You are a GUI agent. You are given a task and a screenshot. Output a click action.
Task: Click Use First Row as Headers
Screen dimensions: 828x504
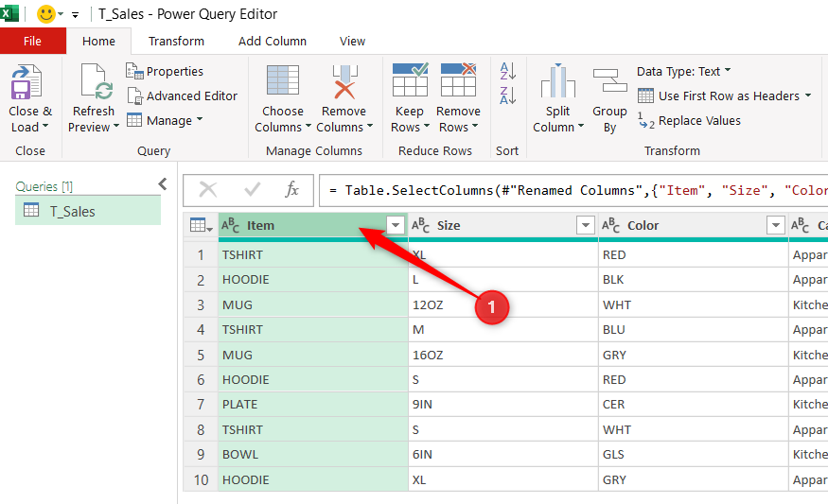(718, 96)
